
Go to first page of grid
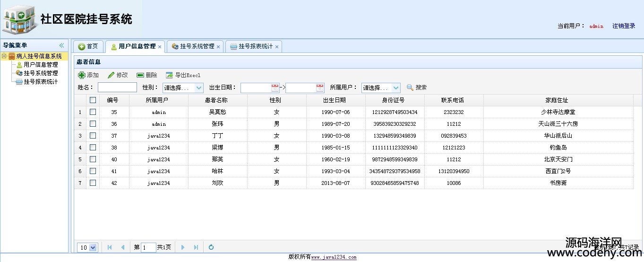[110, 247]
